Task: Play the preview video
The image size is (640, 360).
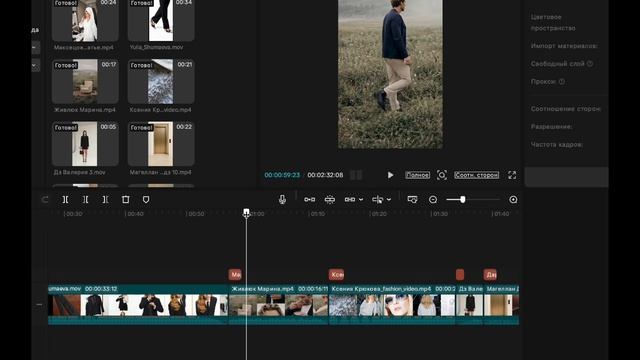Action: coord(391,175)
